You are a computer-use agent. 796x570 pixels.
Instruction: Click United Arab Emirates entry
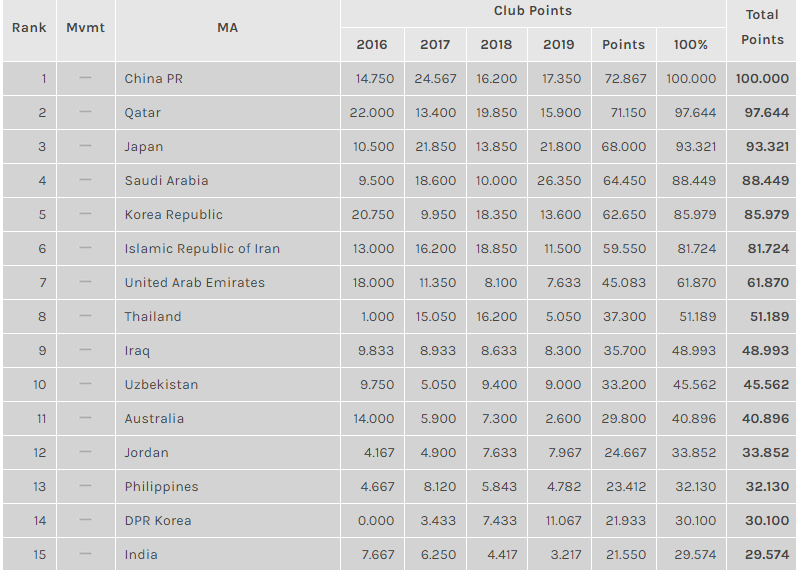(x=194, y=283)
